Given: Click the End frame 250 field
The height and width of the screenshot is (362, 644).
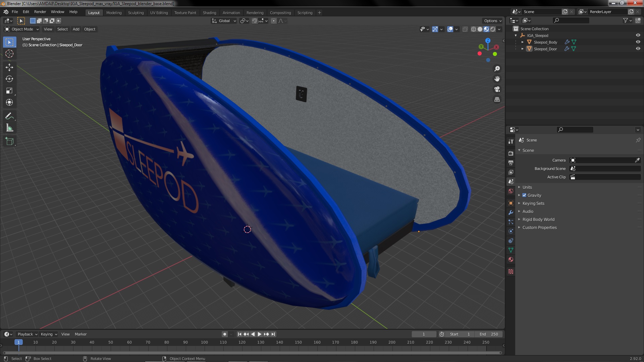Looking at the screenshot, I should click(489, 334).
